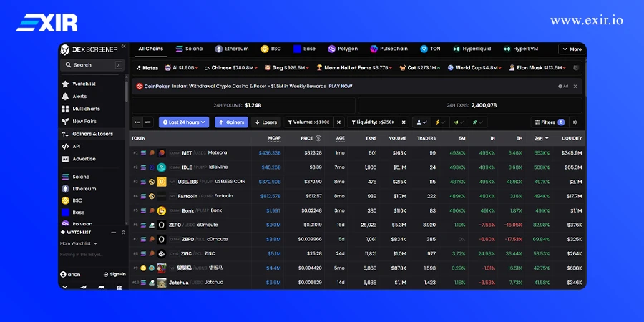Viewport: 644px width, 322px height.
Task: Open the Main Watchlist dropdown
Action: (x=79, y=243)
